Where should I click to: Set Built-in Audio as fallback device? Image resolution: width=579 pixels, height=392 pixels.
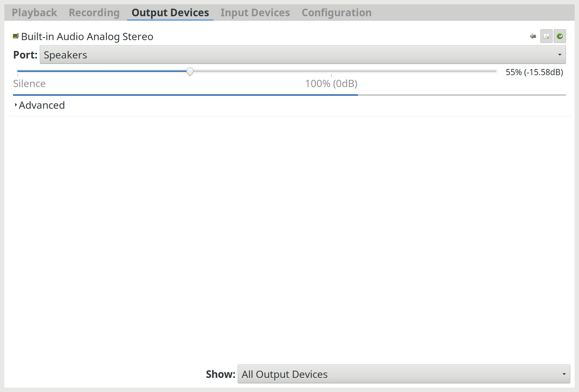560,36
